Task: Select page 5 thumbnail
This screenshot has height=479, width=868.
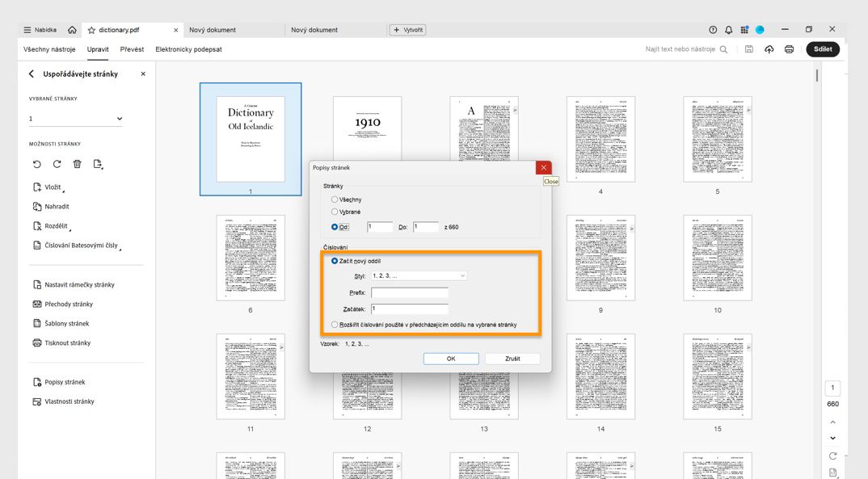Action: click(718, 139)
